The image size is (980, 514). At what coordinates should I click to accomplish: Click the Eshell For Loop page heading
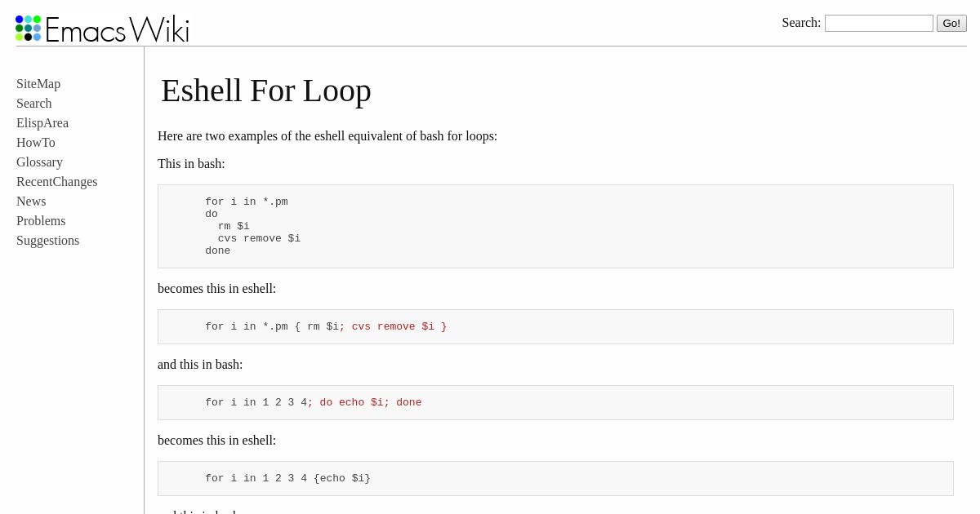266,91
